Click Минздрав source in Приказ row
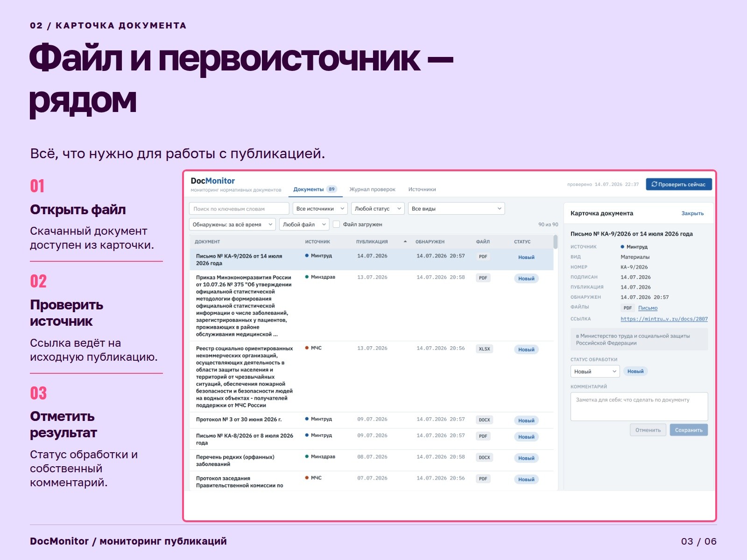Screen dimensions: 747x560 [x=320, y=277]
